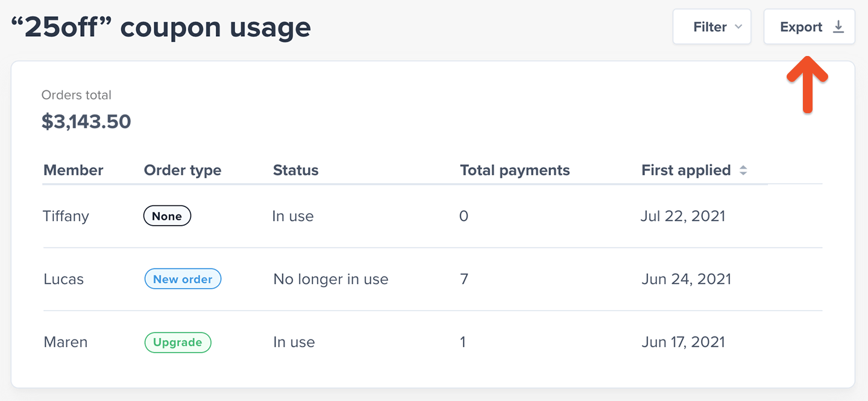Click the Total payments column header
Viewport: 868px width, 401px height.
515,170
